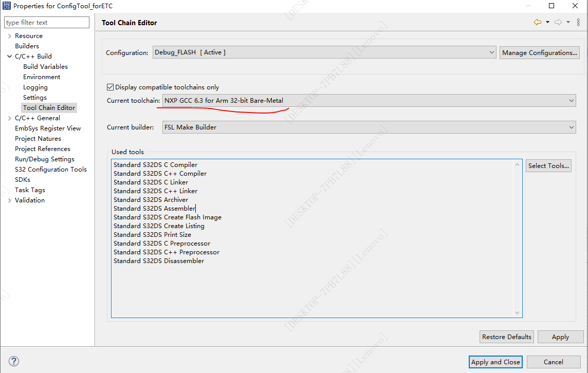This screenshot has height=373, width=588.
Task: Click Apply and Close
Action: pyautogui.click(x=495, y=362)
